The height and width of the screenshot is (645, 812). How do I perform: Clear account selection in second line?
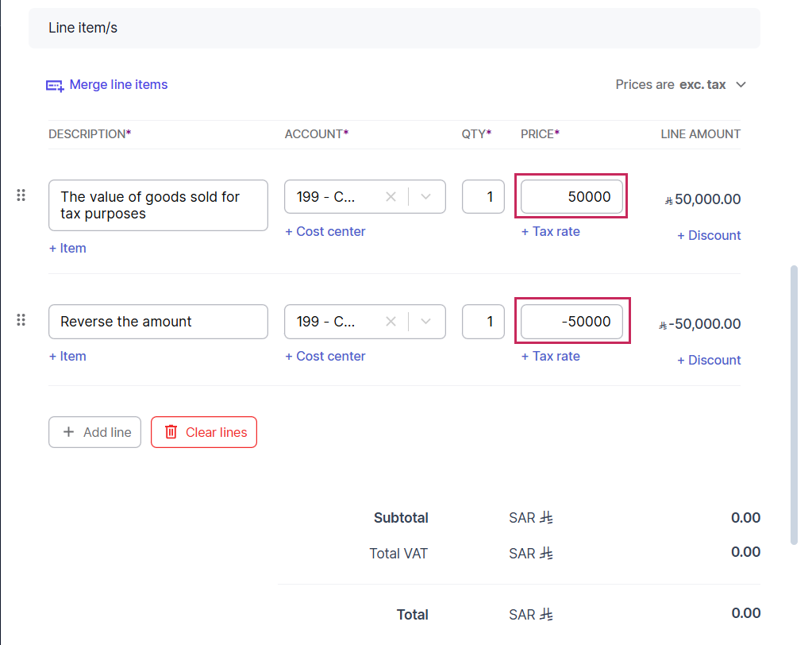coord(391,322)
